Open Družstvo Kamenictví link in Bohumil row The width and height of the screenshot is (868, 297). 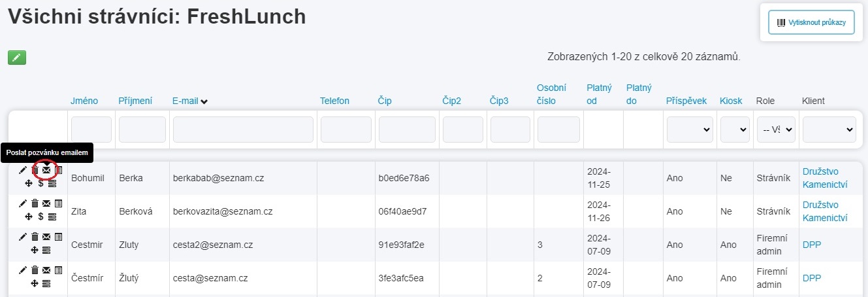point(826,178)
